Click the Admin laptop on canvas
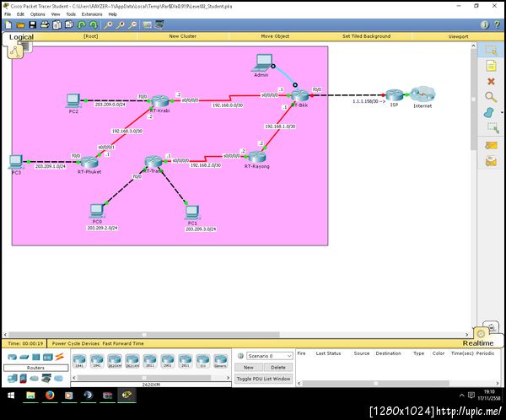This screenshot has width=506, height=420. pos(262,62)
